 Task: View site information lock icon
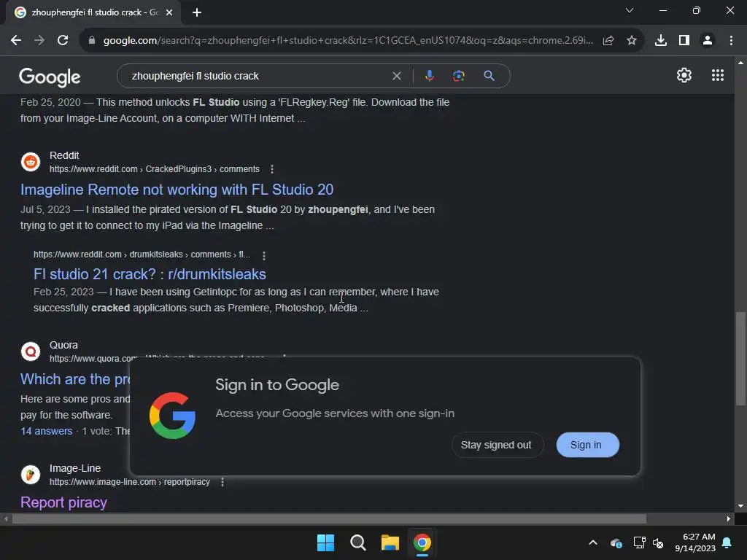(x=92, y=41)
